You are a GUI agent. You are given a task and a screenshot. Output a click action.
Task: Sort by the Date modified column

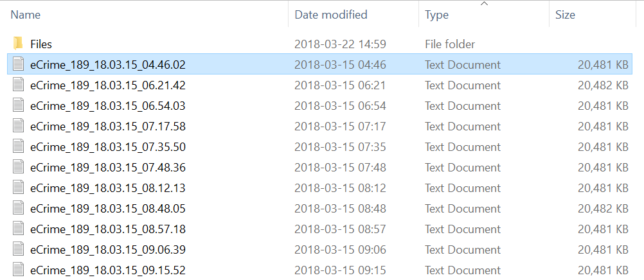pyautogui.click(x=331, y=14)
